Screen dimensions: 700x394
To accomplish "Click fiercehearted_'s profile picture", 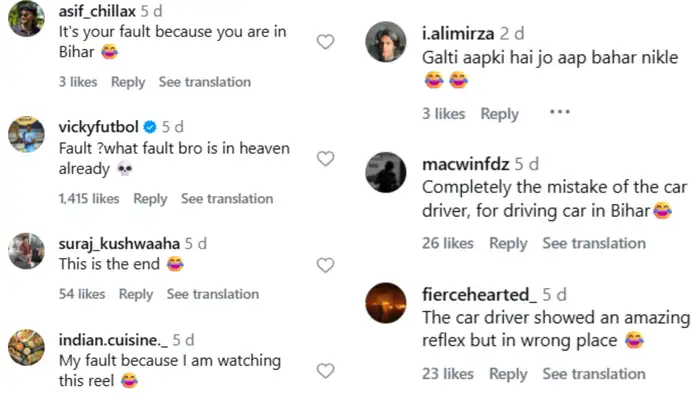I will click(x=386, y=303).
